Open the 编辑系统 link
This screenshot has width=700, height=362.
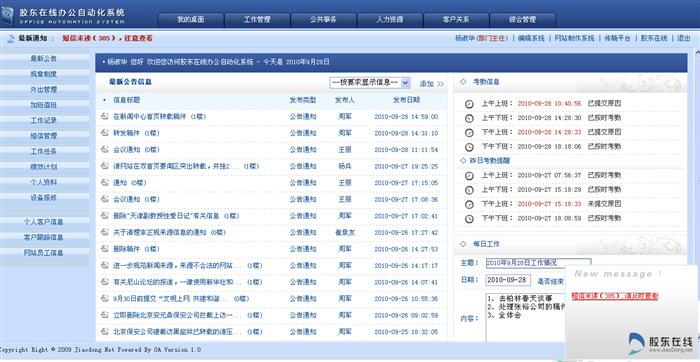(531, 38)
